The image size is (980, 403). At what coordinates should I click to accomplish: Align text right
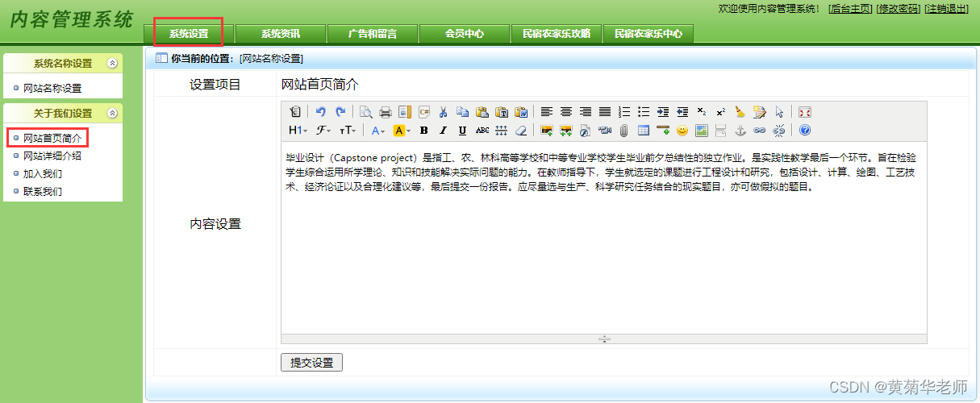coord(585,112)
